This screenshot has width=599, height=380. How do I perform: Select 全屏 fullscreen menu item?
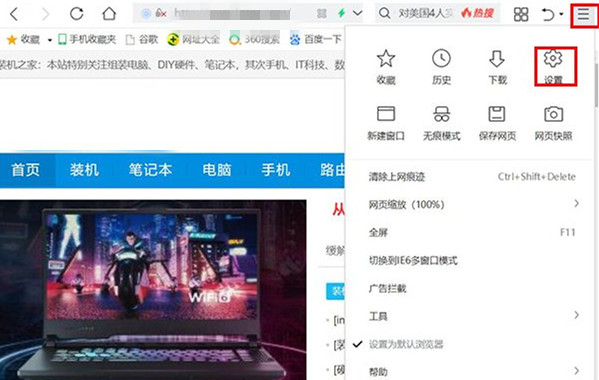472,233
